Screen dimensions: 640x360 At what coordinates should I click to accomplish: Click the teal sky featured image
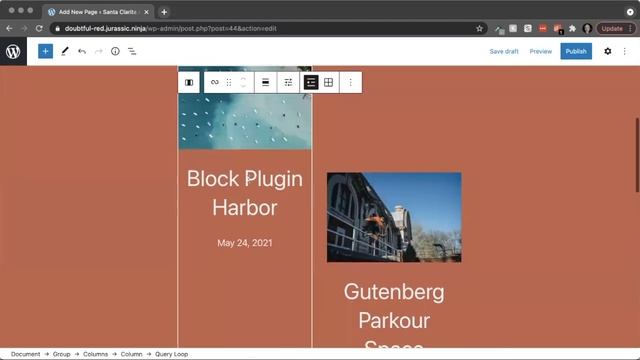pos(245,122)
